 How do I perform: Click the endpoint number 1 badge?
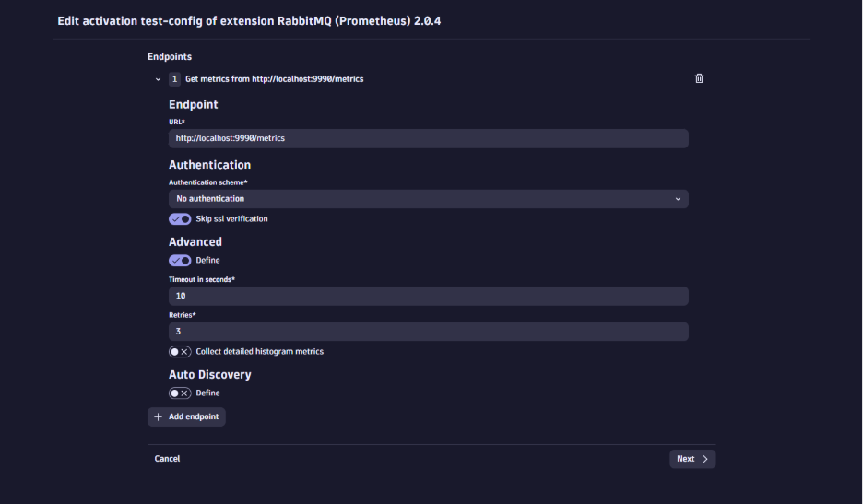point(174,79)
